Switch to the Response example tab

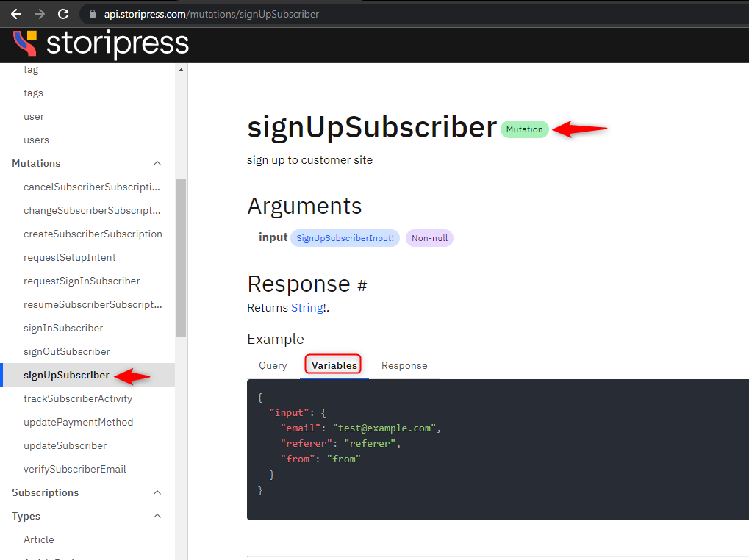404,366
